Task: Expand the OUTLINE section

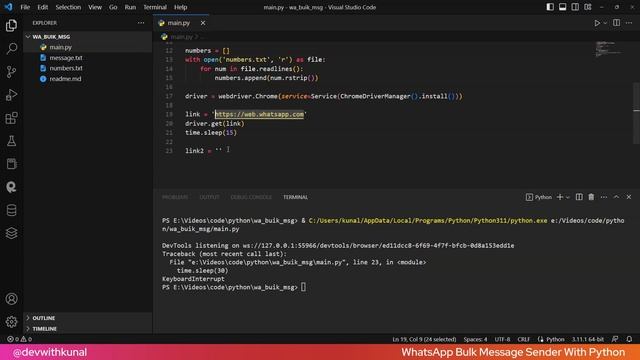Action: point(44,318)
